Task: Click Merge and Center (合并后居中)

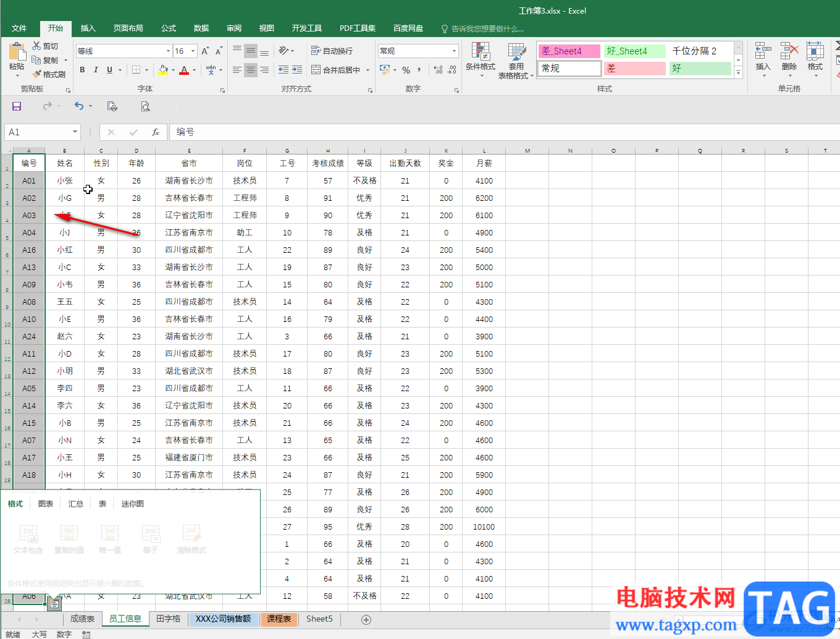Action: pyautogui.click(x=335, y=70)
